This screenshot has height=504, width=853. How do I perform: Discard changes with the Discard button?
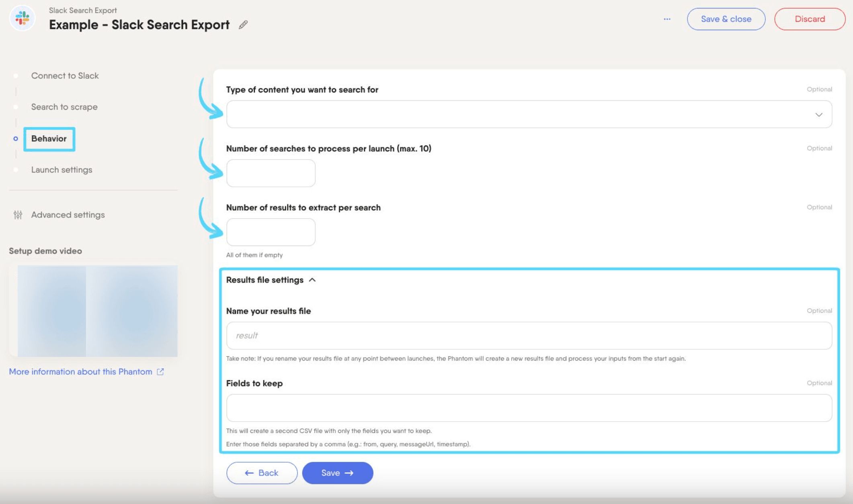pyautogui.click(x=810, y=19)
